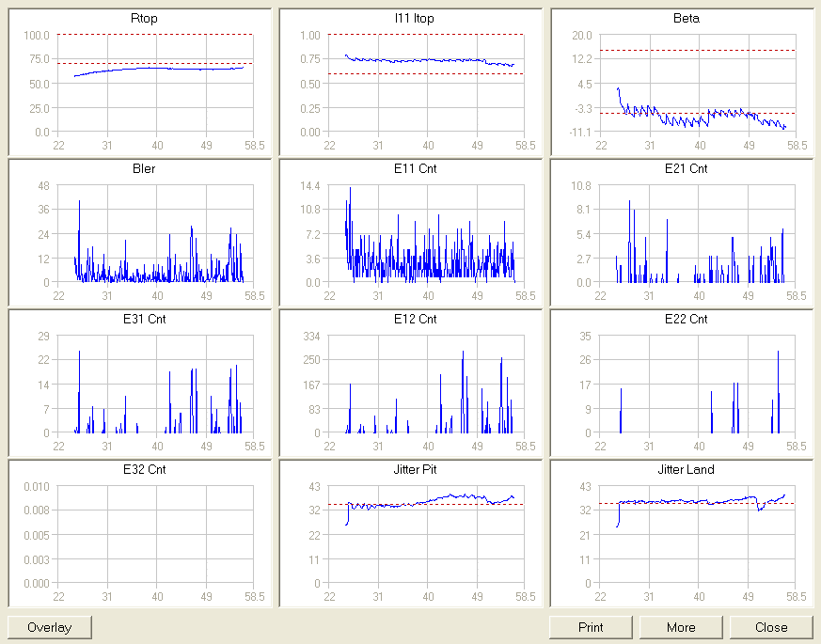Viewport: 821px width, 644px height.
Task: Select the E31 Cnt chart plot
Action: click(x=155, y=385)
